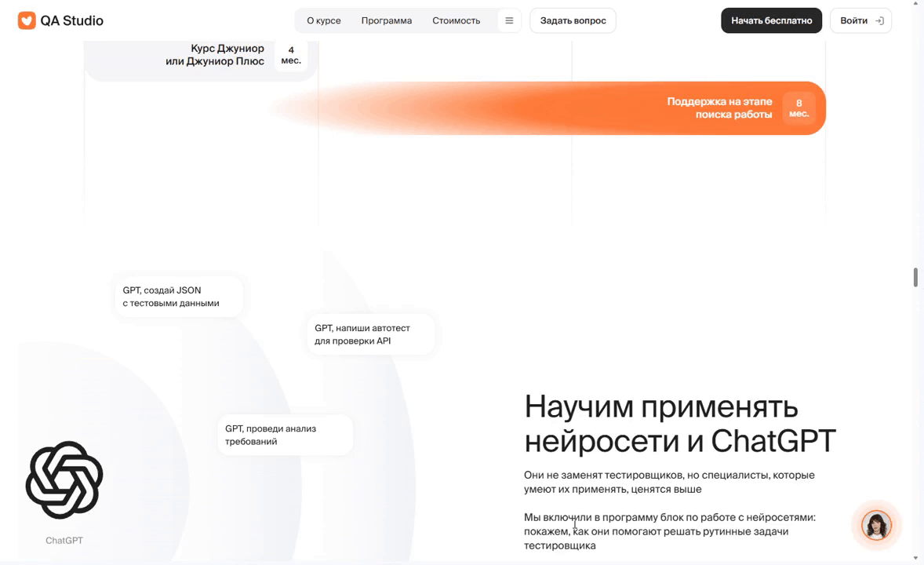Select the 'GPT, напиши автотест' prompt bubble
Image resolution: width=924 pixels, height=565 pixels.
(x=371, y=334)
